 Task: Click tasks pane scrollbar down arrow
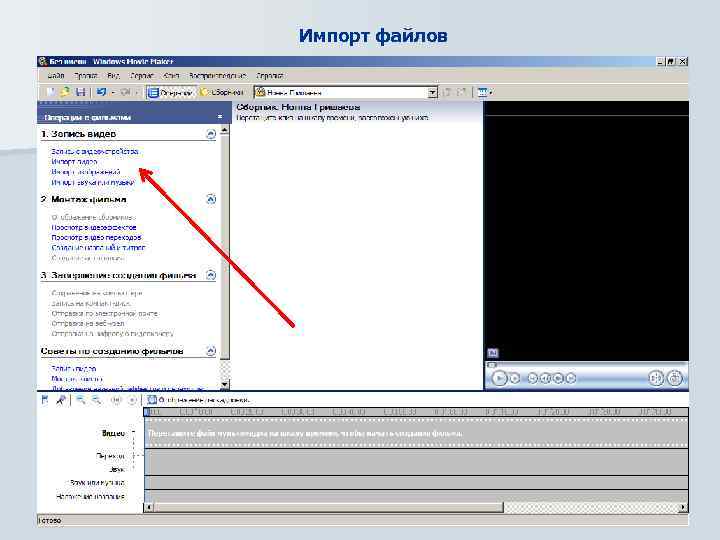click(x=225, y=384)
